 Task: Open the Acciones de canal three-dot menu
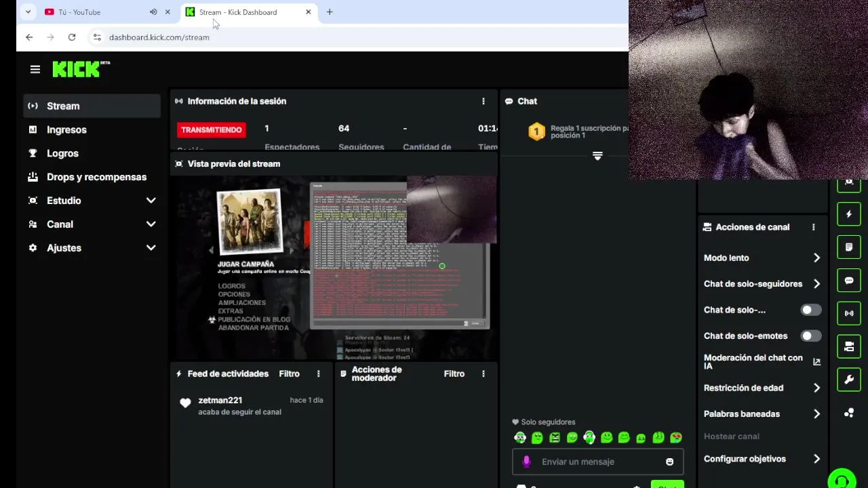[814, 227]
